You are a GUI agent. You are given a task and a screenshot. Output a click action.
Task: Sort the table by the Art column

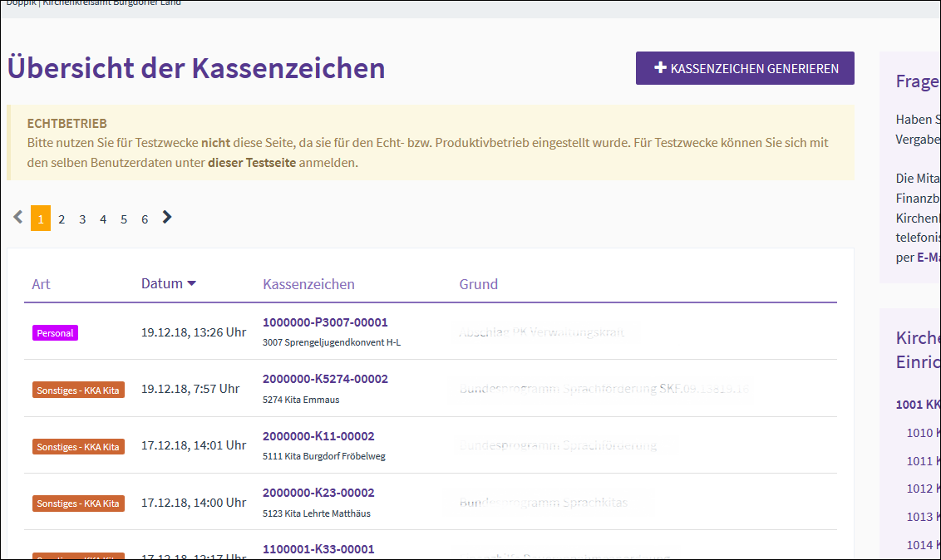(41, 283)
